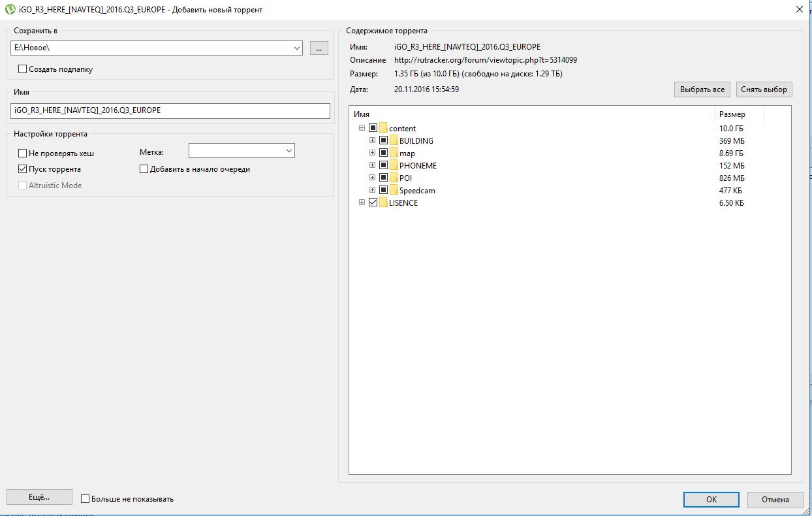Expand the map folder node

coord(372,153)
